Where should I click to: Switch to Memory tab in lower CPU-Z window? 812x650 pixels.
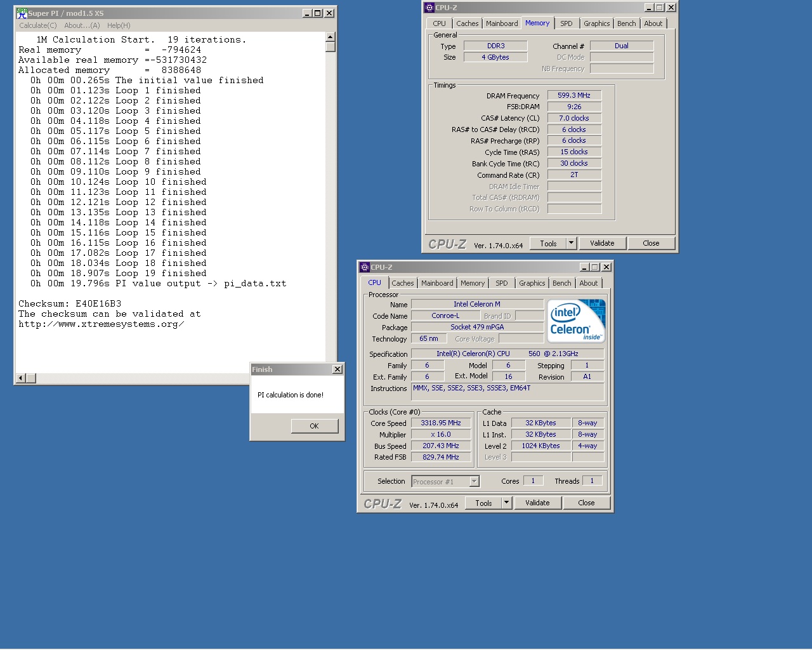pos(473,283)
